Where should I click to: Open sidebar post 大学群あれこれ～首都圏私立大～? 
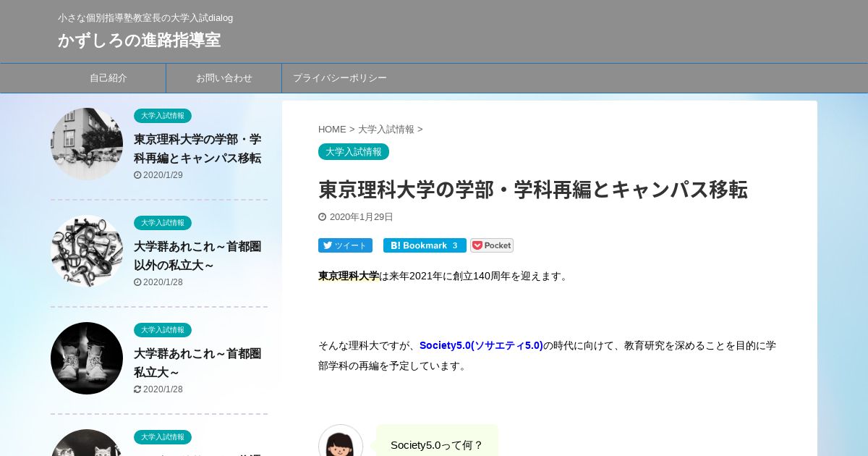[197, 363]
